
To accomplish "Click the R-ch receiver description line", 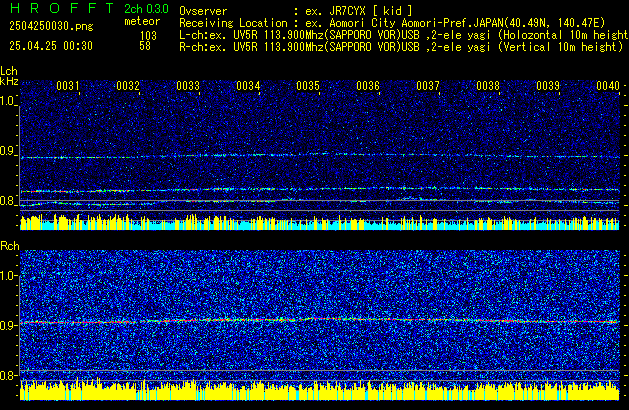I will click(x=401, y=47).
